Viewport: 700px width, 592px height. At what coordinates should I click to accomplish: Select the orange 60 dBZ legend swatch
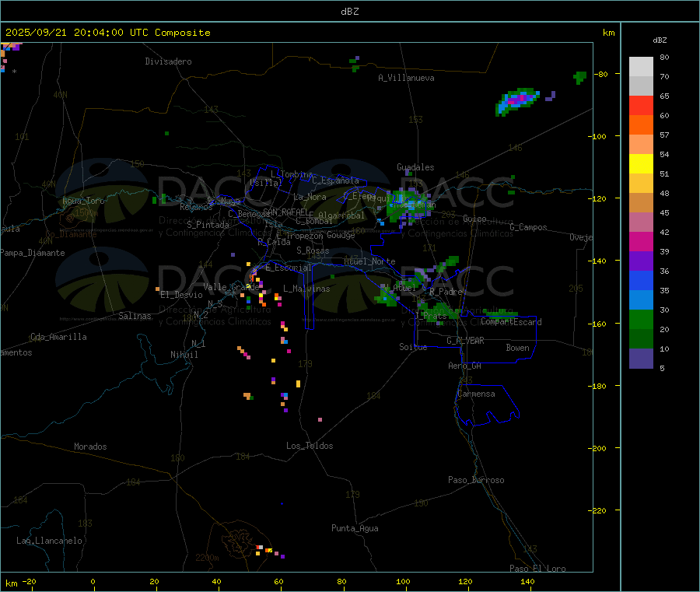641,125
